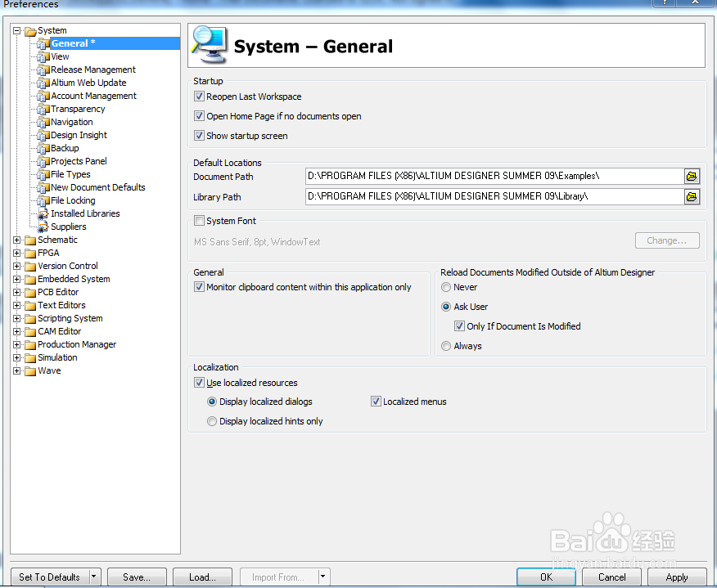Browse for Library Path folder
717x588 pixels.
(x=692, y=197)
